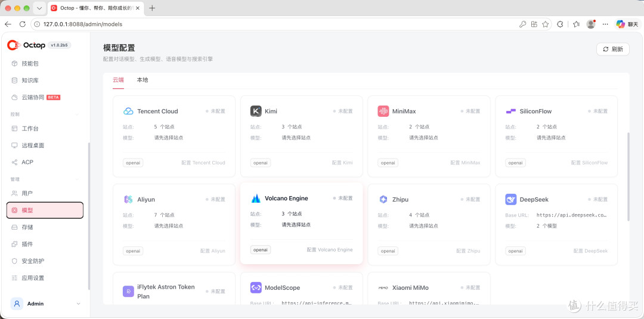Open the 云端协同 cloud icon
This screenshot has width=644, height=319.
pos(14,97)
